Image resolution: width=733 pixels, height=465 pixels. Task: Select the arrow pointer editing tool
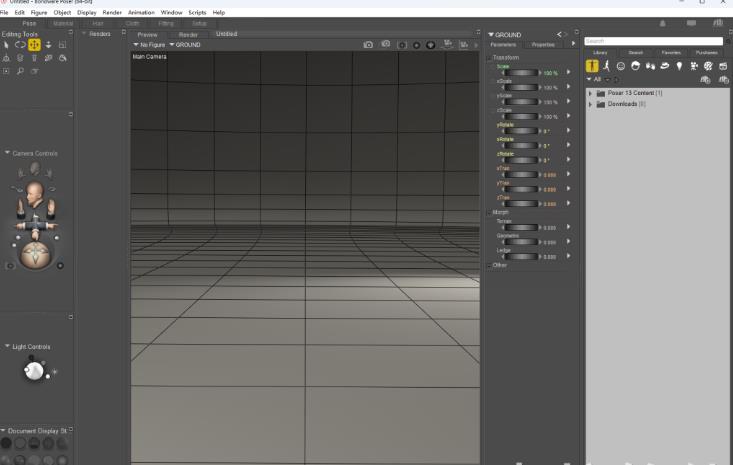[6, 45]
